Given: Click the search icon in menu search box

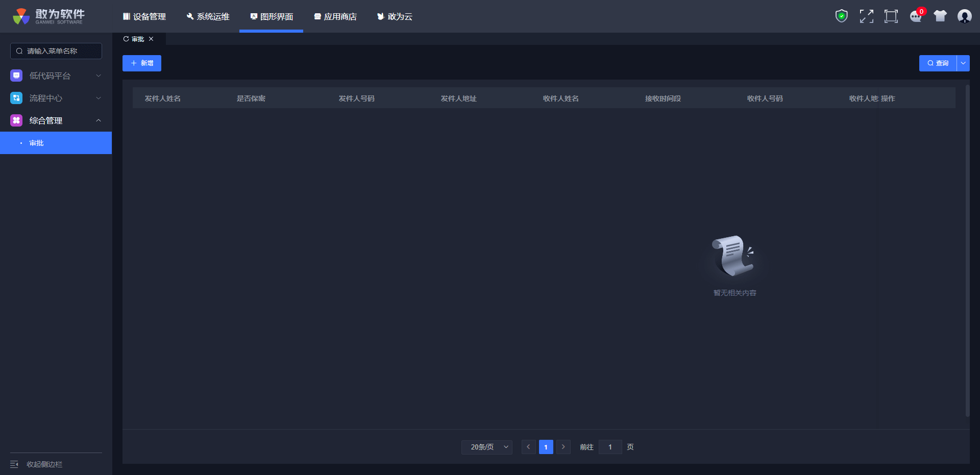Looking at the screenshot, I should point(19,51).
